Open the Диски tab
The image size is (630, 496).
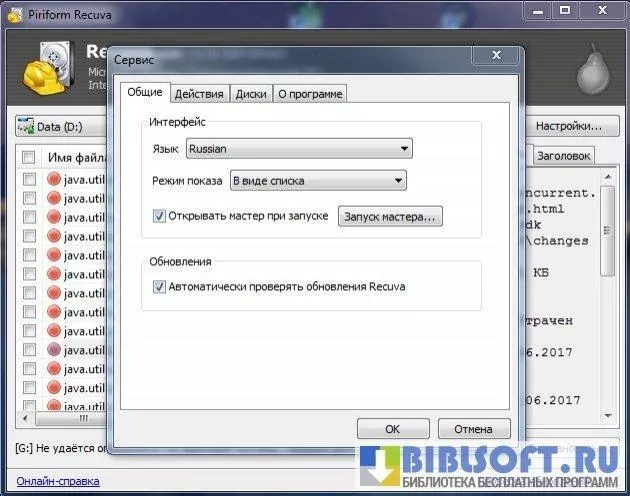click(x=251, y=94)
